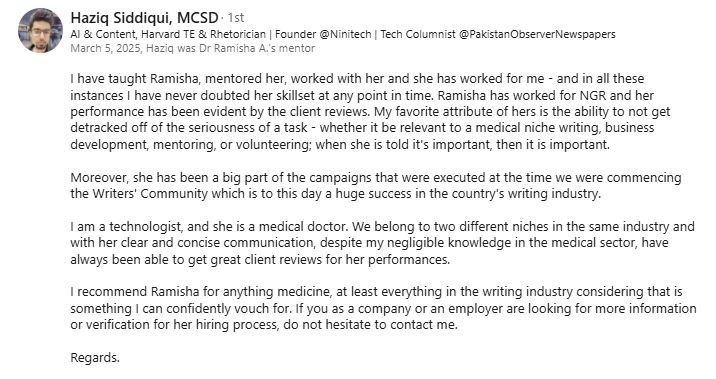This screenshot has height=379, width=716.
Task: Click the word mentor in the subtitle
Action: point(300,48)
